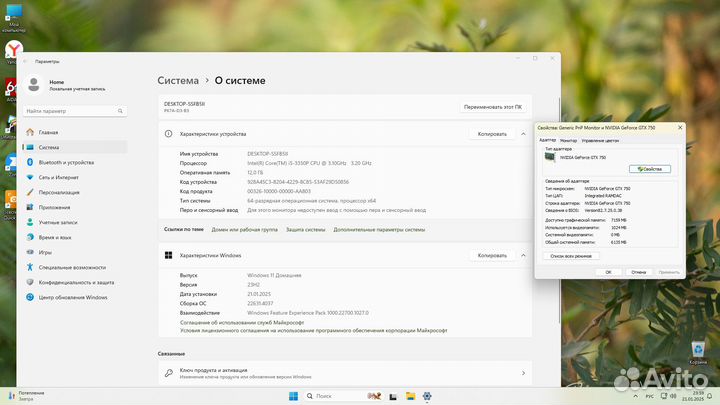Click Отмена in adapter properties dialog
The width and height of the screenshot is (720, 405).
(x=638, y=272)
